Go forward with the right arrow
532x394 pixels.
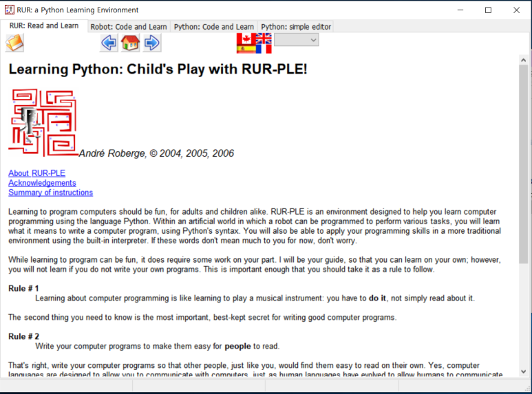pyautogui.click(x=151, y=43)
